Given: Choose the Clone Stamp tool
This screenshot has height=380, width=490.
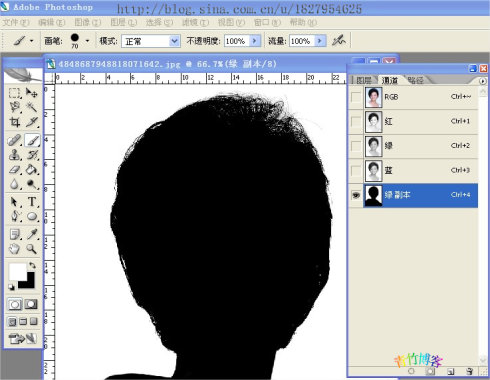Looking at the screenshot, I should (x=15, y=155).
